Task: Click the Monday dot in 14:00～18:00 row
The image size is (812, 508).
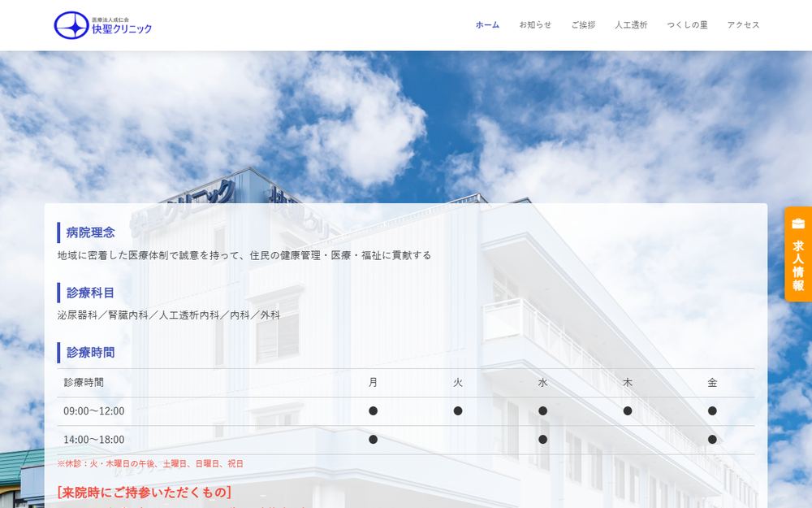Action: tap(373, 440)
